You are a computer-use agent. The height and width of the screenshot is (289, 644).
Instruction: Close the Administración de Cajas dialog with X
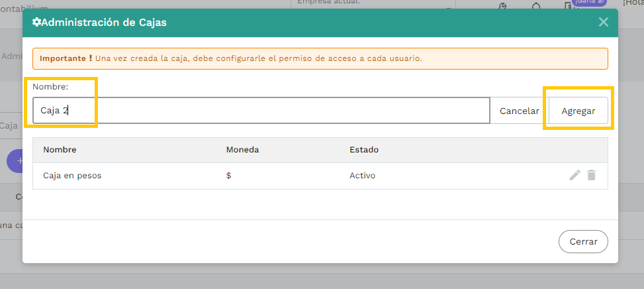(603, 22)
